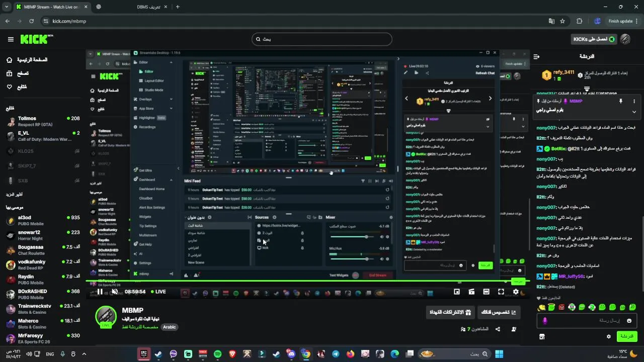Click the BotRix username in chat
Image resolution: width=644 pixels, height=362 pixels.
[x=558, y=149]
